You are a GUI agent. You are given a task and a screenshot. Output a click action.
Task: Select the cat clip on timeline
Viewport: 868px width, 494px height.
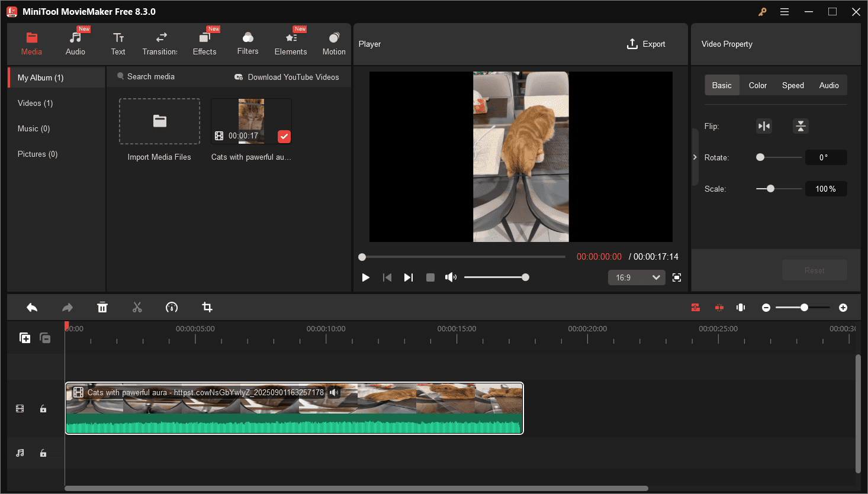pyautogui.click(x=294, y=408)
